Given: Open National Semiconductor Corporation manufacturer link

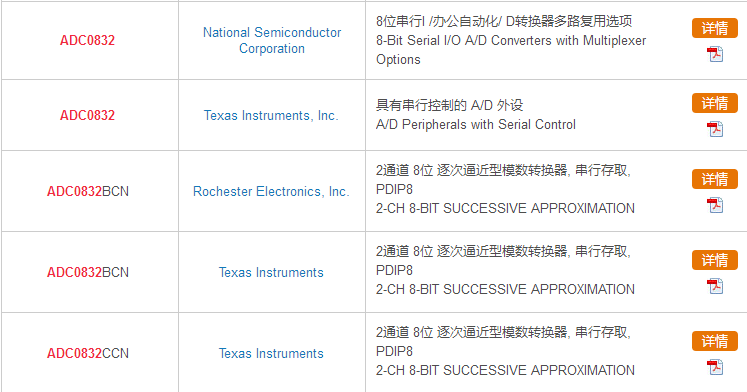Looking at the screenshot, I should [272, 40].
